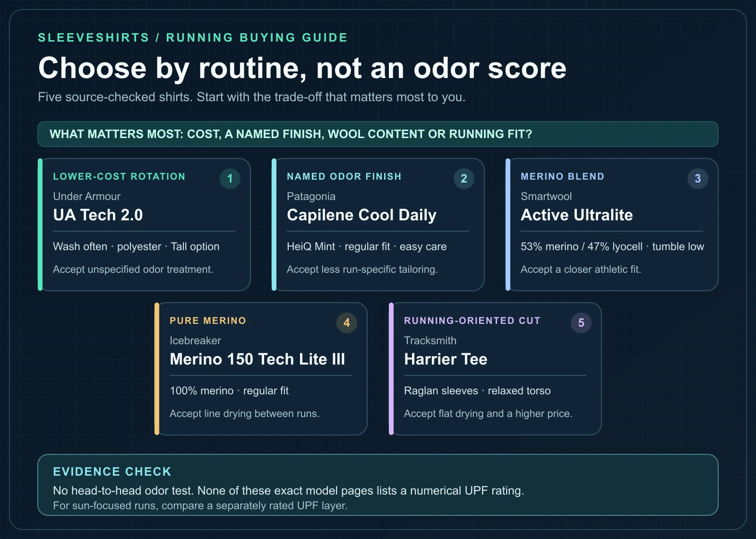The width and height of the screenshot is (756, 539).
Task: Click '53% merino / 47% lyocell · tumble low'
Action: point(612,247)
